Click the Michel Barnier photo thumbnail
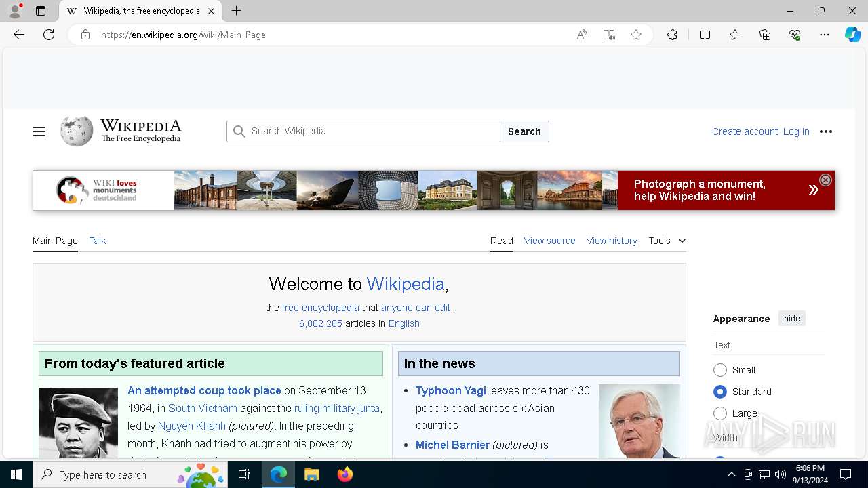Screen dimensions: 868x488 639,422
